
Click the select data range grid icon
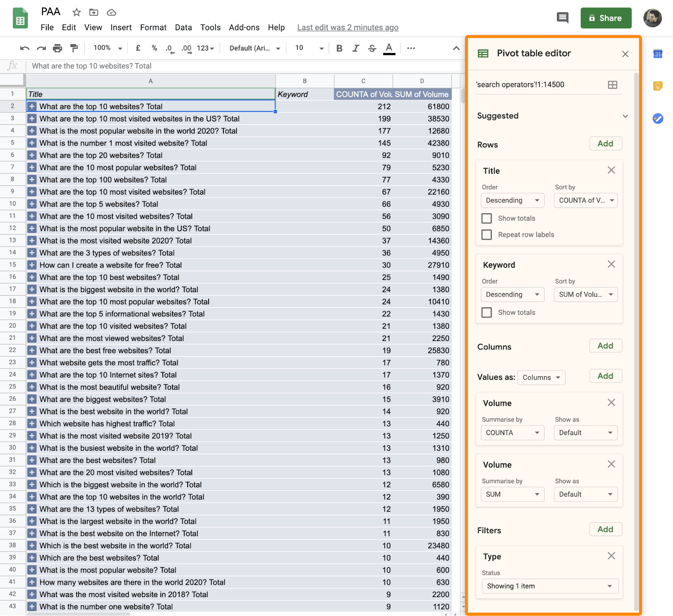pos(612,85)
